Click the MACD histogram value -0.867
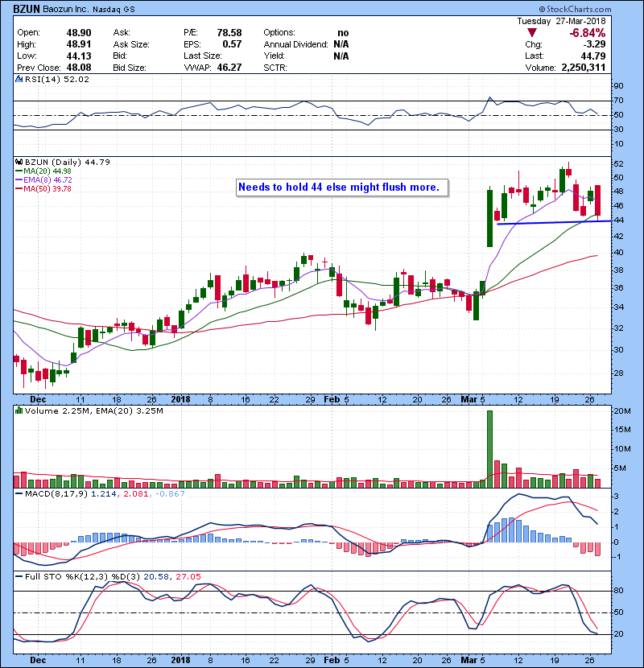This screenshot has height=668, width=644. [170, 494]
